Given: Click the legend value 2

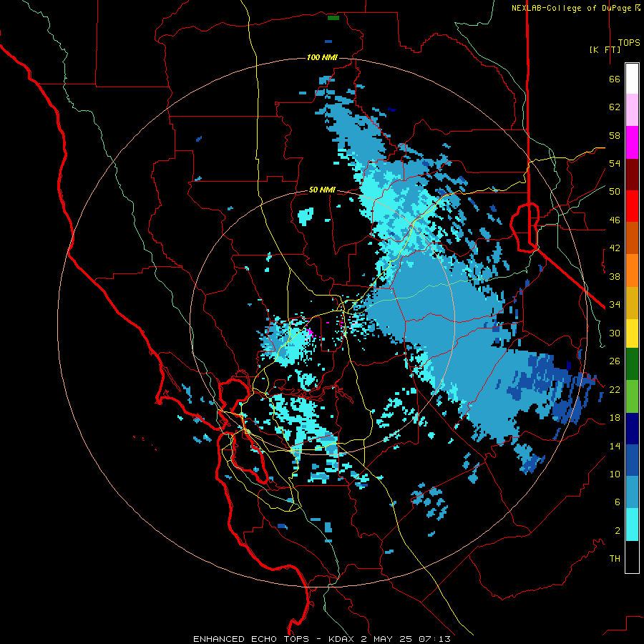Looking at the screenshot, I should 618,531.
